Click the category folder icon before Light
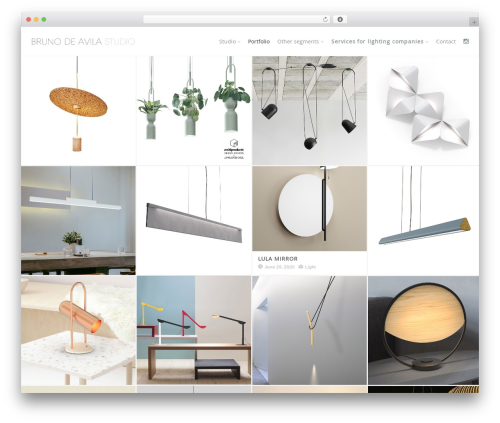The height and width of the screenshot is (423, 500). 301,267
